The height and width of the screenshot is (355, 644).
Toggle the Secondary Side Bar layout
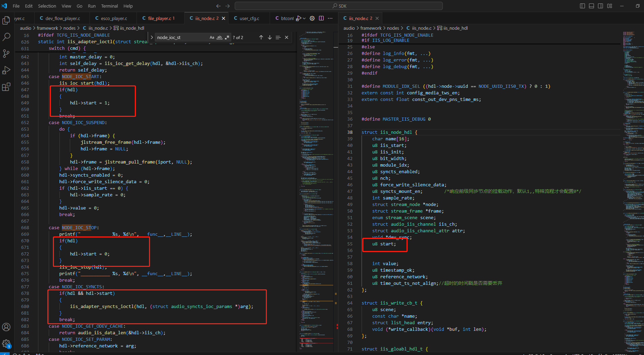tap(600, 6)
